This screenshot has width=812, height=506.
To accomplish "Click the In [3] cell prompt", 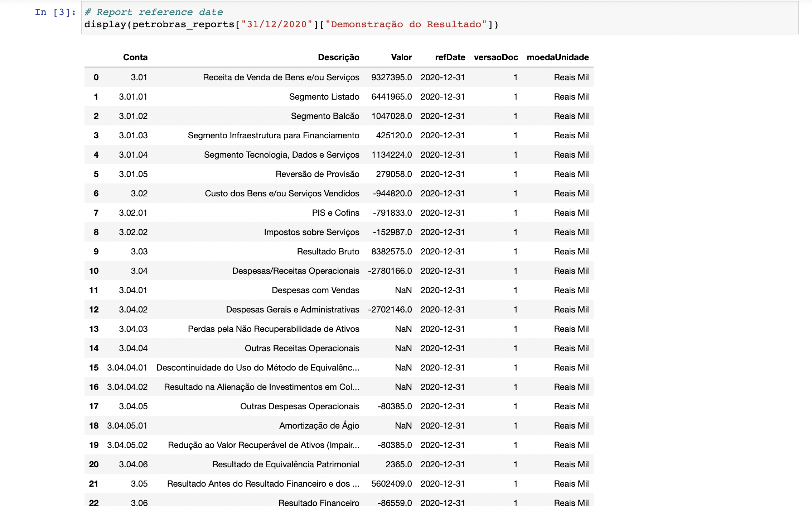I will [55, 12].
